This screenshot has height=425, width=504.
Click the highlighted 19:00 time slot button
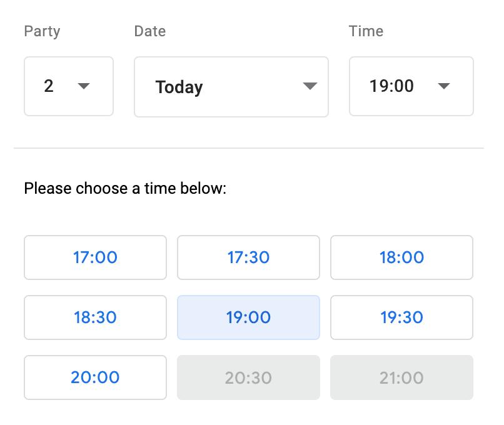[x=248, y=317]
